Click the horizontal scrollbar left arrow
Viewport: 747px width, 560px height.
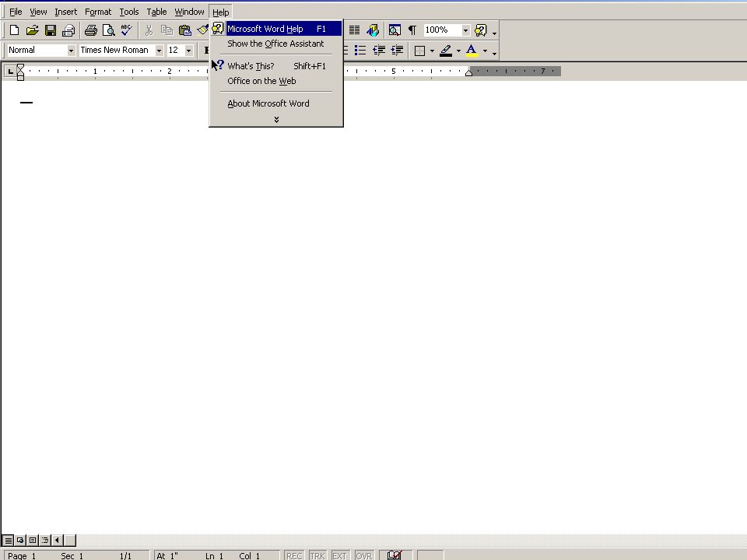(57, 540)
